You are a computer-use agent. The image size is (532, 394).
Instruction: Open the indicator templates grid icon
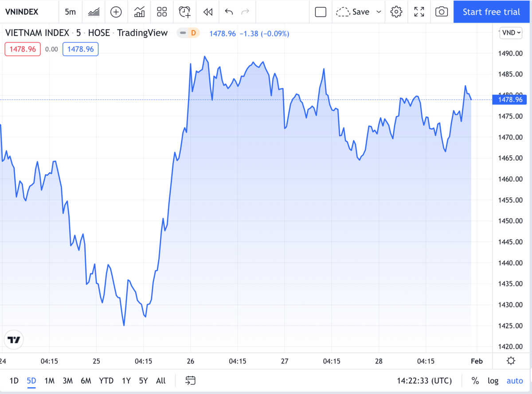[162, 12]
